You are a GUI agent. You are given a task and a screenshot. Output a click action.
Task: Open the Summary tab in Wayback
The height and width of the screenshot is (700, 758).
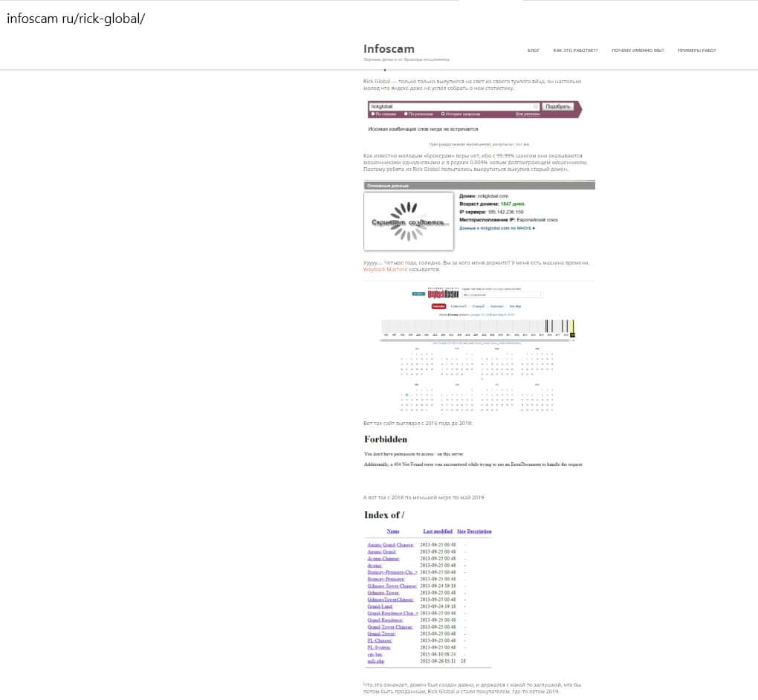497,306
